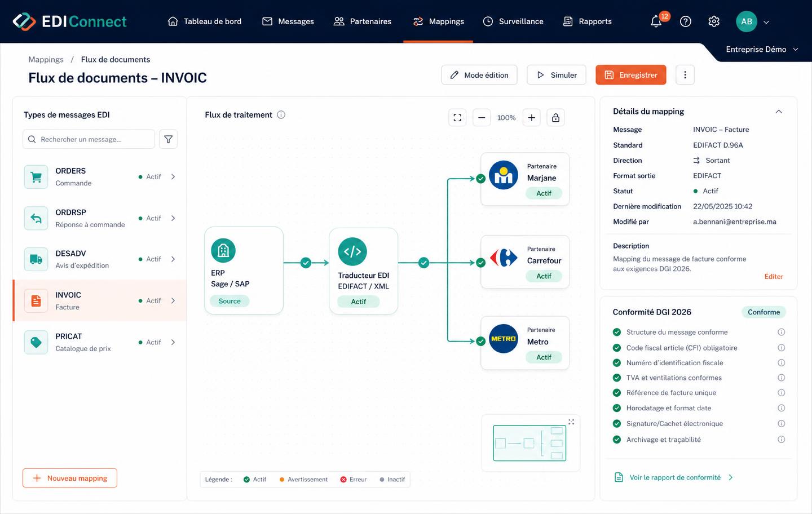Expand the ORDRSP row chevron
The image size is (812, 514).
[x=173, y=218]
